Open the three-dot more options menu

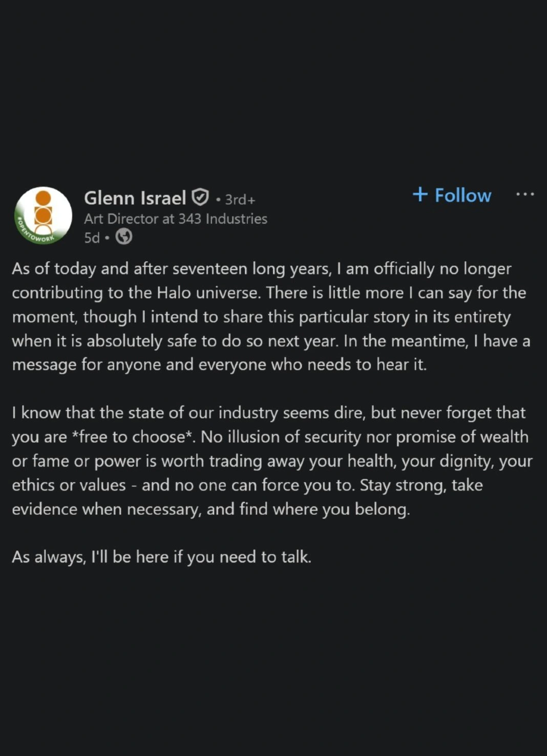pos(525,194)
